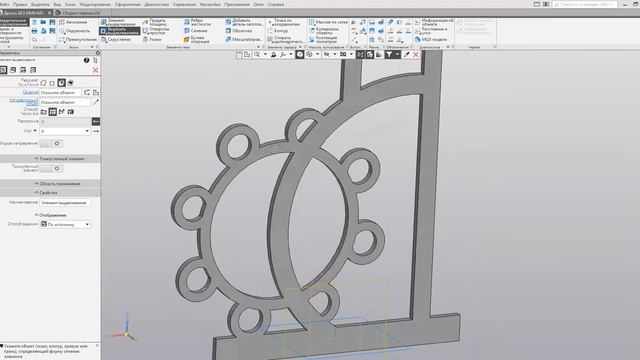Click the Направляющий объект link label
Viewport: 640px width, 360px height.
click(x=24, y=102)
